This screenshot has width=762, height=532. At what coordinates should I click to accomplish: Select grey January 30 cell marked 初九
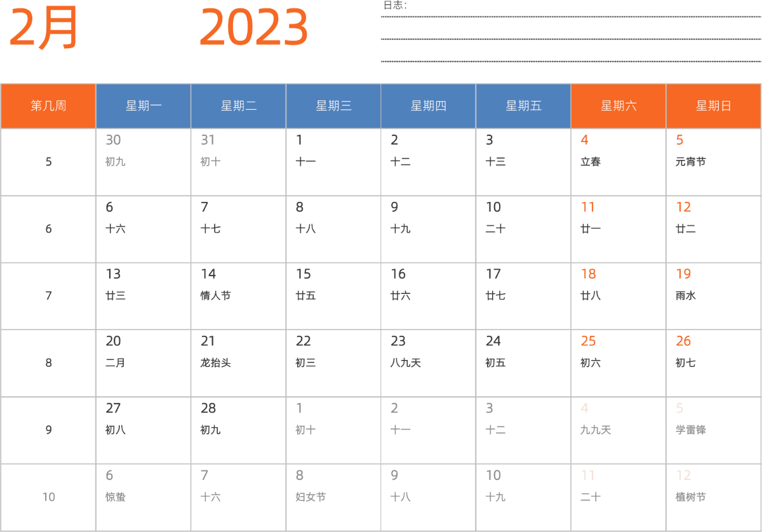tap(144, 162)
